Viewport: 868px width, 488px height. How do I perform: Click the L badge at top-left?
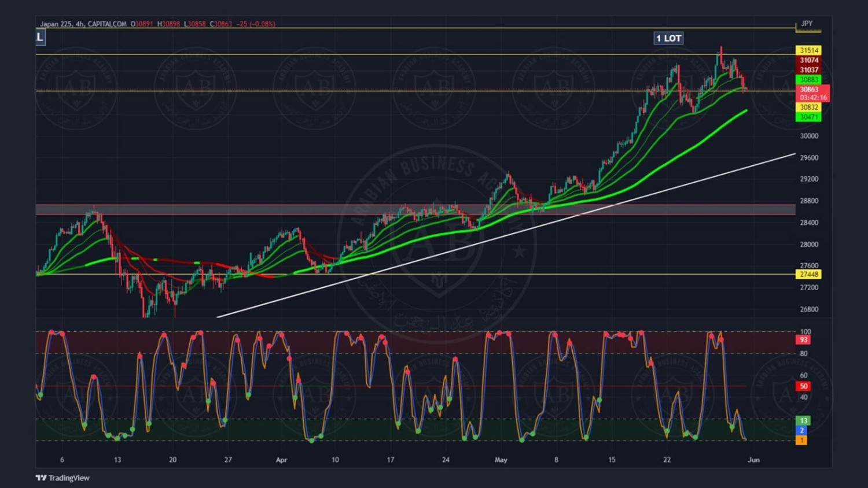pyautogui.click(x=40, y=38)
